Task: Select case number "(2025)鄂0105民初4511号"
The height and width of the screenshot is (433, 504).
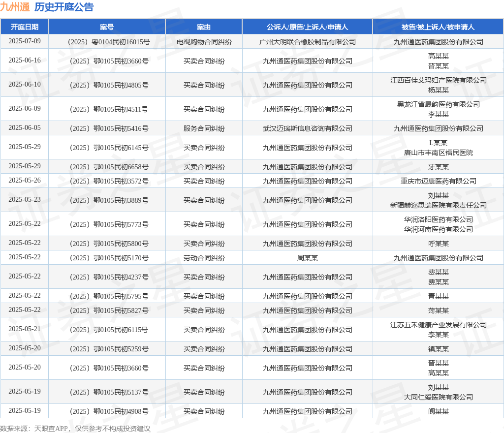Action: 109,109
